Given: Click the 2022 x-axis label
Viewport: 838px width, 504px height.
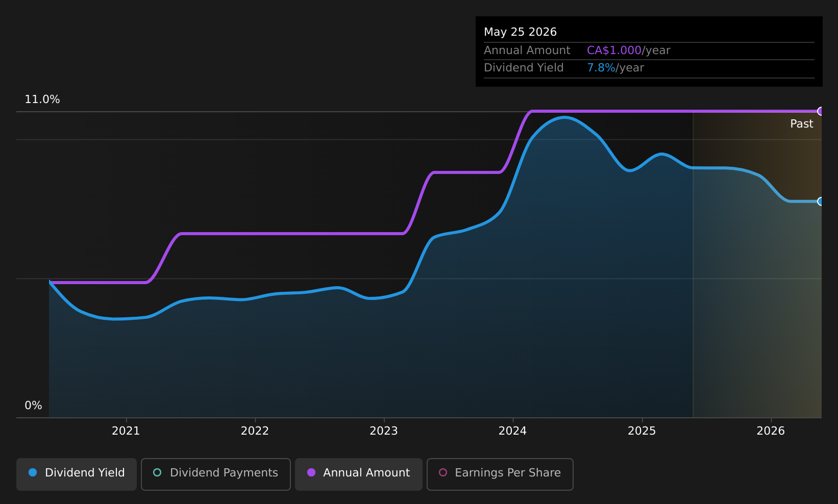Looking at the screenshot, I should [255, 431].
